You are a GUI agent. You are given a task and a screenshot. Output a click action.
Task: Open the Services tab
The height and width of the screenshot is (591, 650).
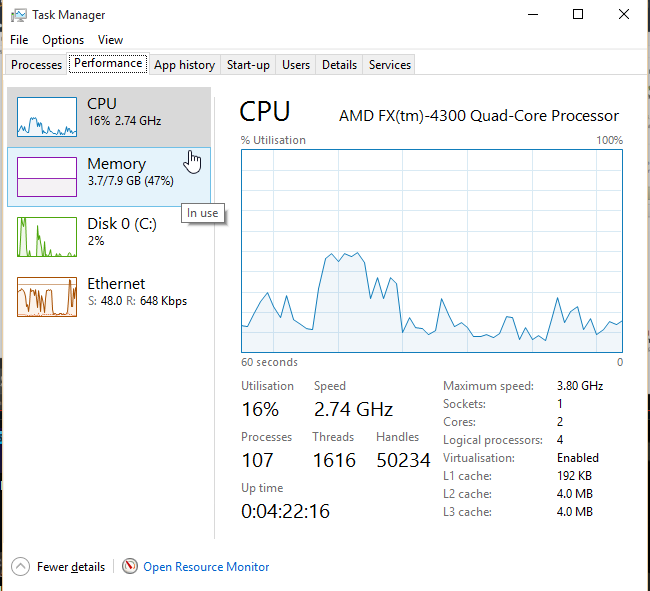[x=390, y=65]
